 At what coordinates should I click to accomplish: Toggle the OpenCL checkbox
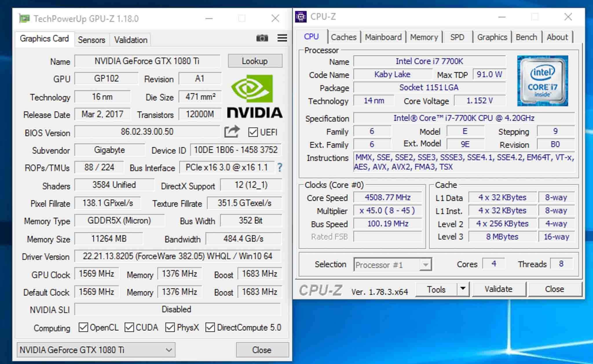click(83, 327)
